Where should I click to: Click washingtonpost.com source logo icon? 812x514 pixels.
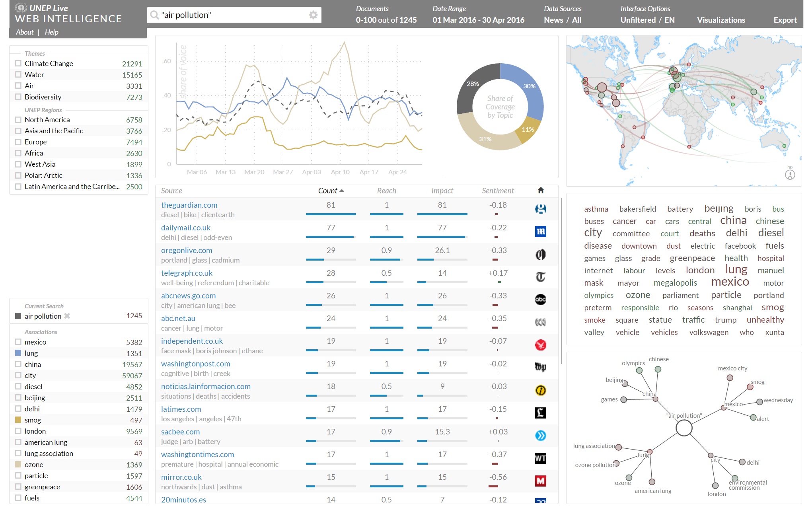pyautogui.click(x=541, y=368)
